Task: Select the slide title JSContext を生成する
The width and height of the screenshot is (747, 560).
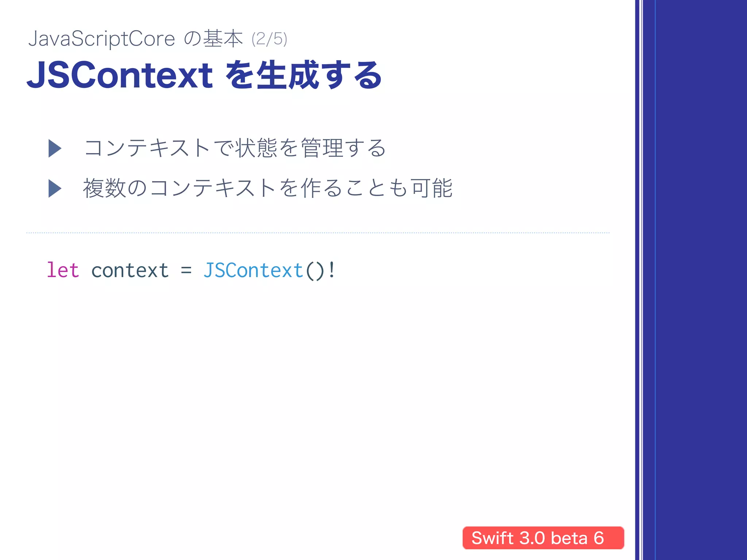Action: click(x=204, y=75)
